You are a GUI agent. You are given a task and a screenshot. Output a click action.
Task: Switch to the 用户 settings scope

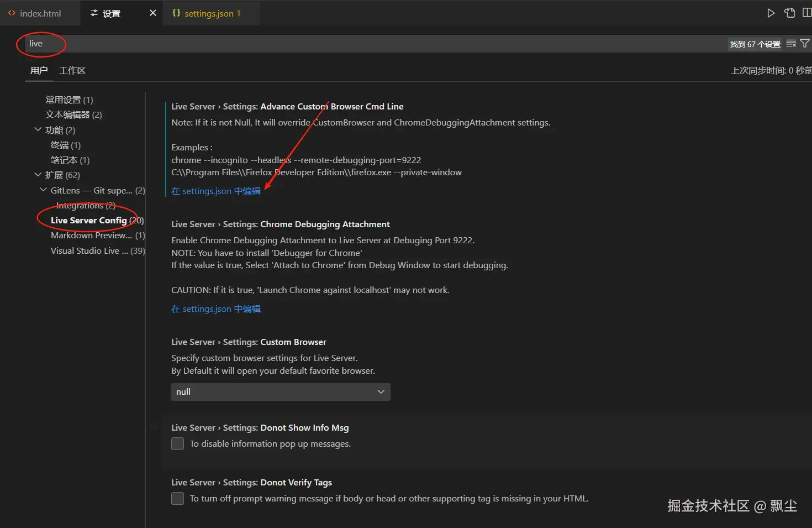coord(39,71)
